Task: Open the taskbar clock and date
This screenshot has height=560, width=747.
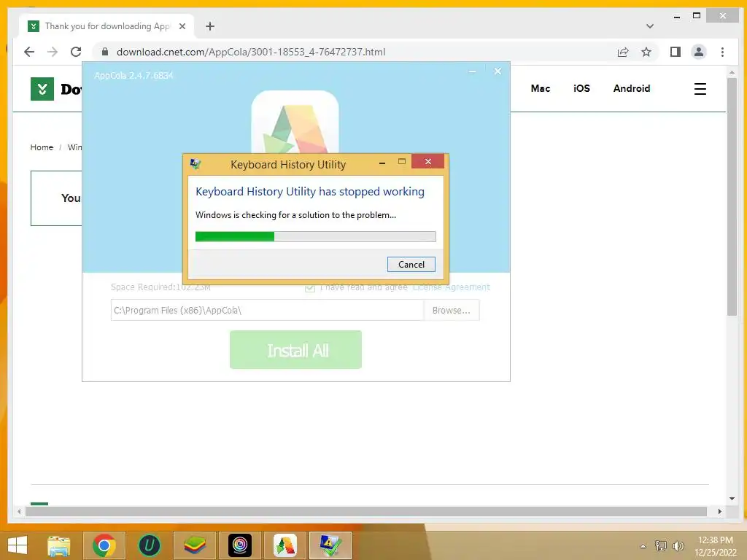Action: 715,546
